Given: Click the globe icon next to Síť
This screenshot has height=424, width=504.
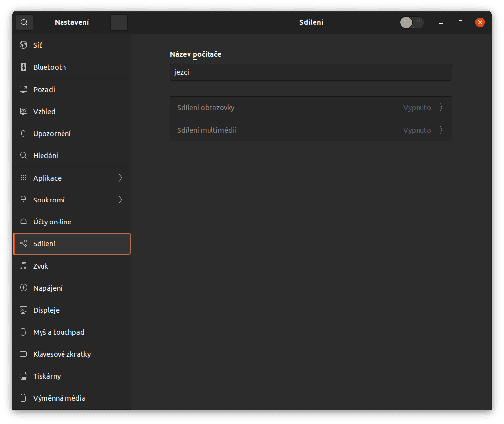Looking at the screenshot, I should pyautogui.click(x=23, y=45).
